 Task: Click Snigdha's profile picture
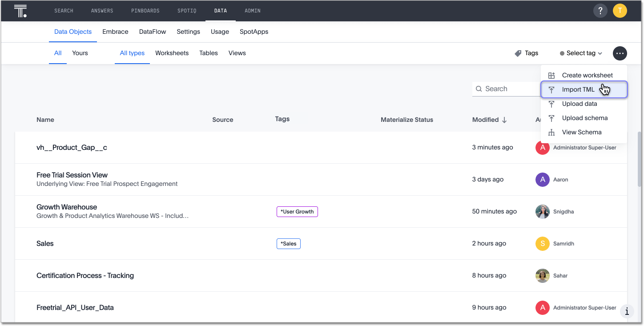pyautogui.click(x=543, y=212)
